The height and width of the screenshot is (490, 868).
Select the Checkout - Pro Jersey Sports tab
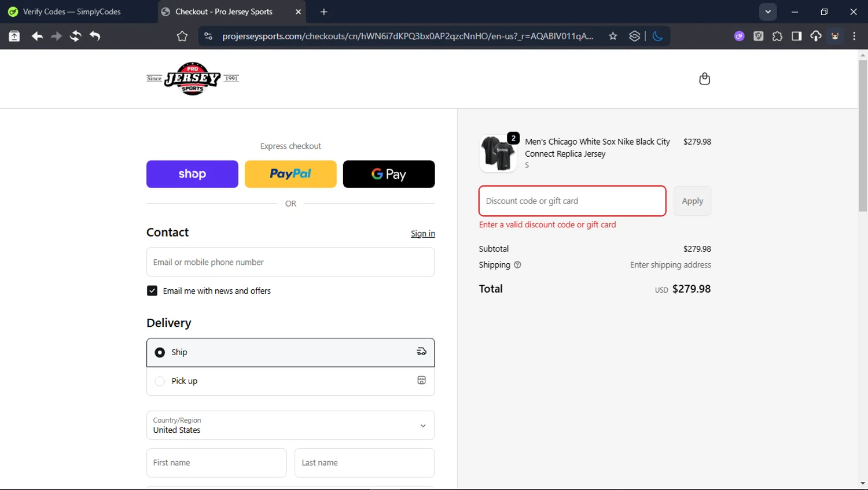(231, 12)
